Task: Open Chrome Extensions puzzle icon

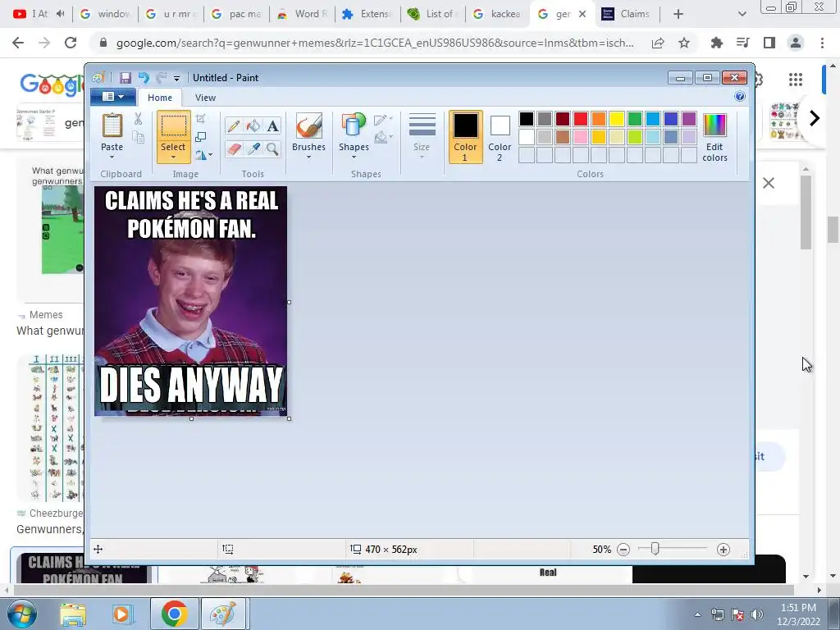Action: tap(717, 43)
